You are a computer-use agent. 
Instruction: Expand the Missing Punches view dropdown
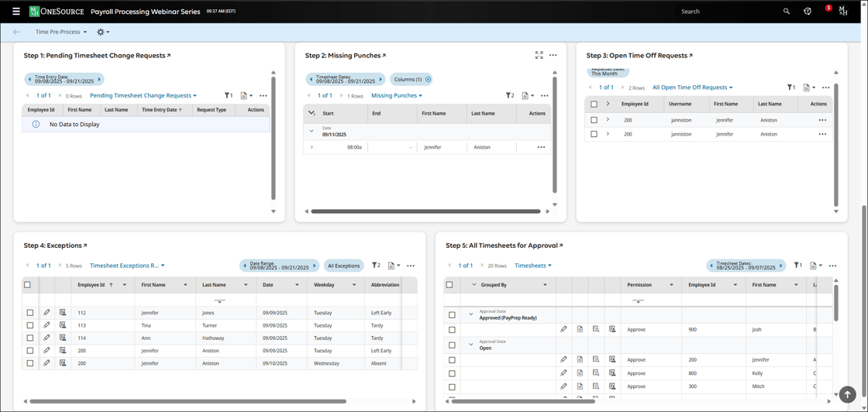[396, 96]
